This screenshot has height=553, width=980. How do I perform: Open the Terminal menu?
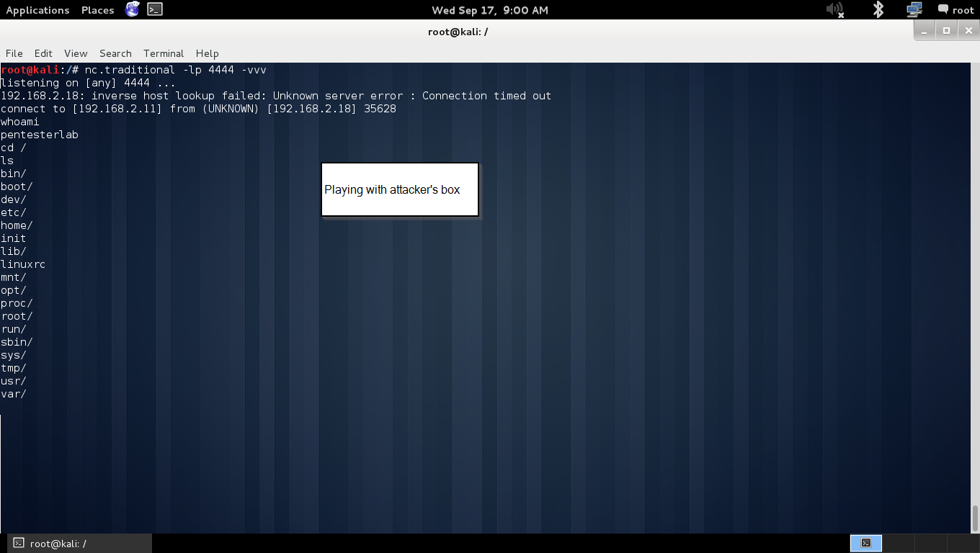(164, 53)
